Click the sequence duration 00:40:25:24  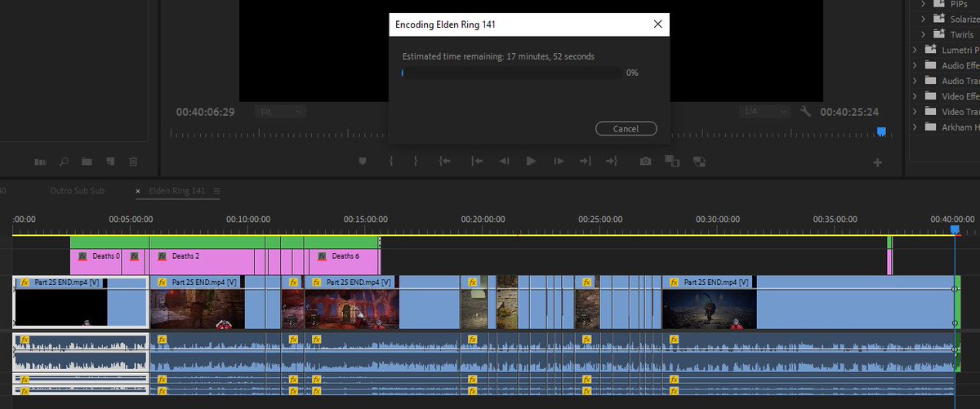pyautogui.click(x=849, y=112)
